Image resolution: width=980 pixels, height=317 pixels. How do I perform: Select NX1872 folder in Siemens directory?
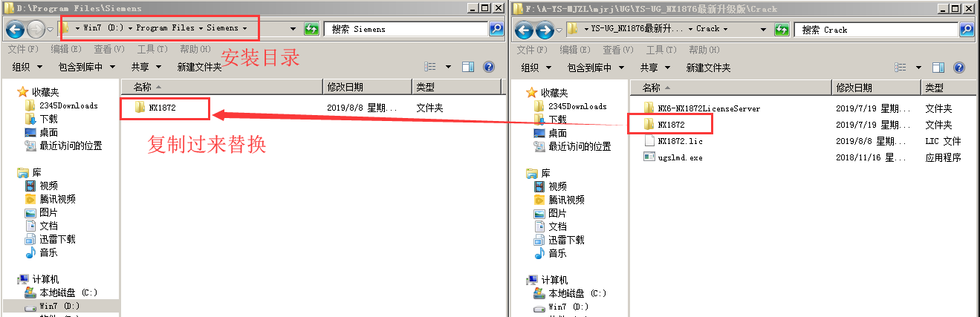tap(160, 108)
